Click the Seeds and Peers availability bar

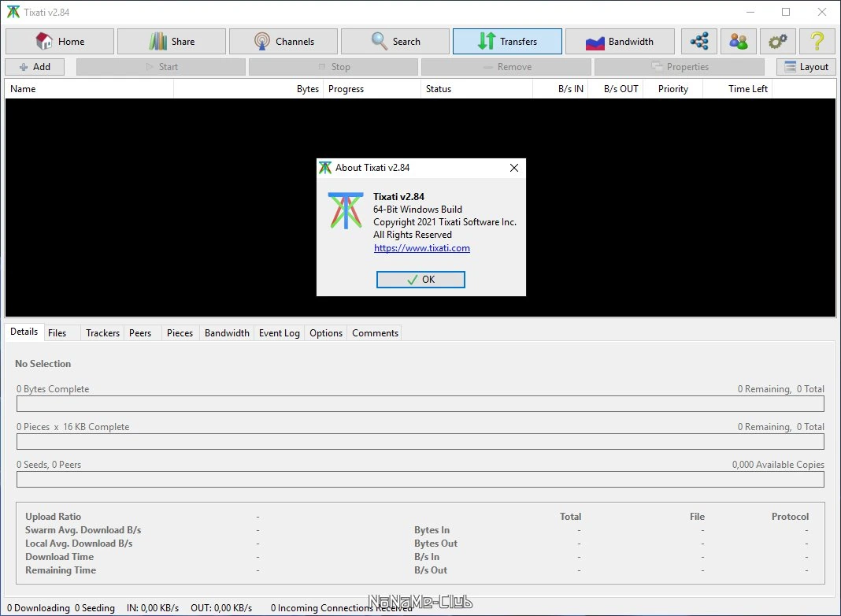point(420,479)
